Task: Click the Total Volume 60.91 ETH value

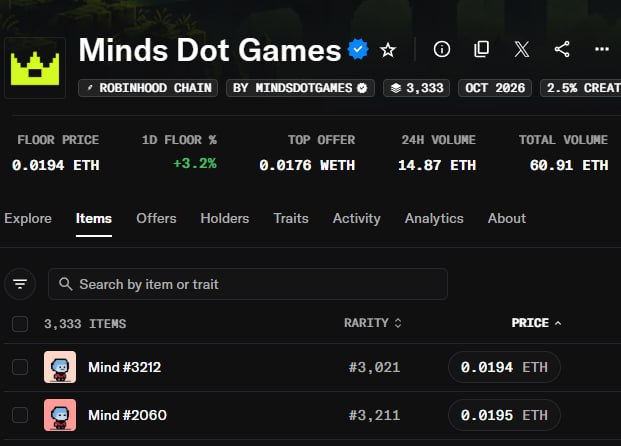Action: tap(569, 165)
